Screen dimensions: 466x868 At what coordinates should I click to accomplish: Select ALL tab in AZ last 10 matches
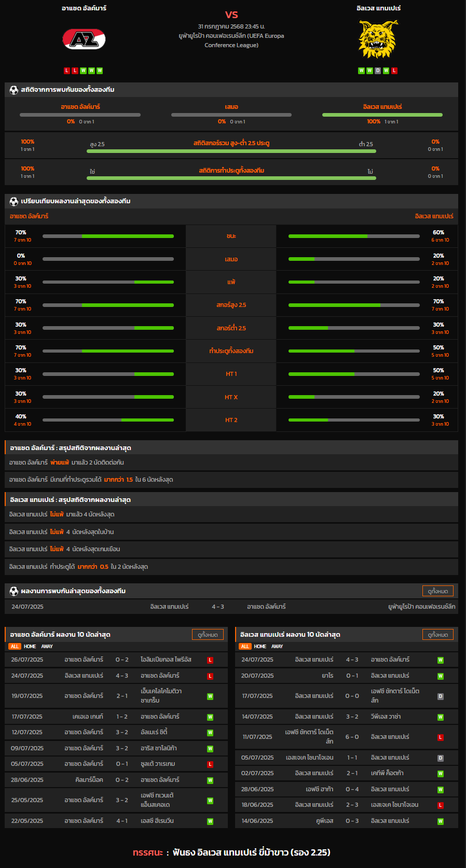pyautogui.click(x=15, y=647)
